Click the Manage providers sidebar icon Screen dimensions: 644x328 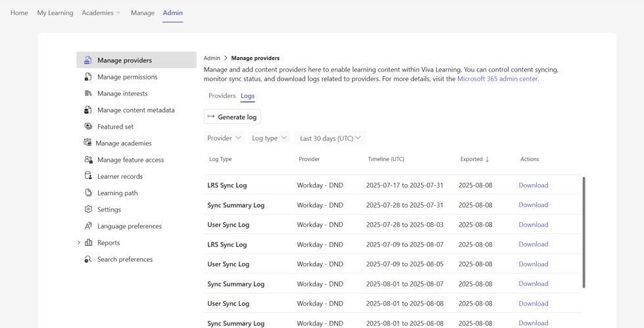pos(88,60)
